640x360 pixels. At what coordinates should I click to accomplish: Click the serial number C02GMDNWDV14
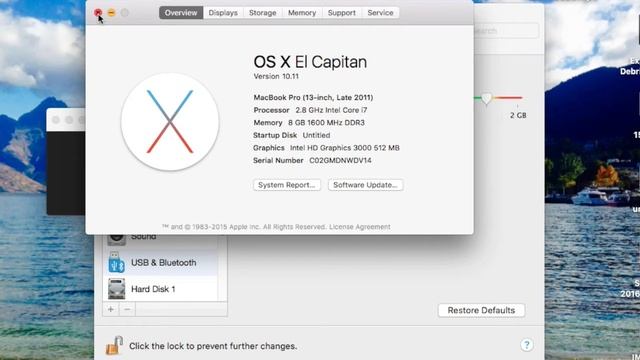point(340,160)
